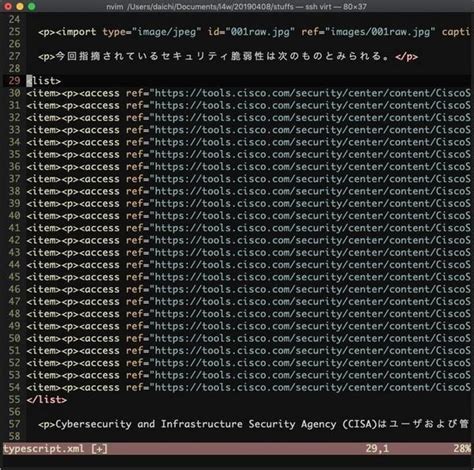Click the 29,1 cursor position indicator
Screen dimensions: 474x470
377,449
